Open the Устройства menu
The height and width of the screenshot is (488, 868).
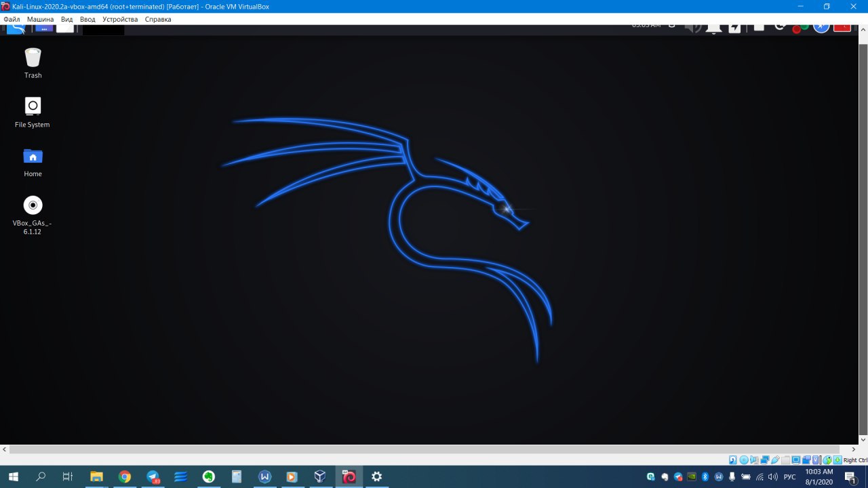pos(120,19)
